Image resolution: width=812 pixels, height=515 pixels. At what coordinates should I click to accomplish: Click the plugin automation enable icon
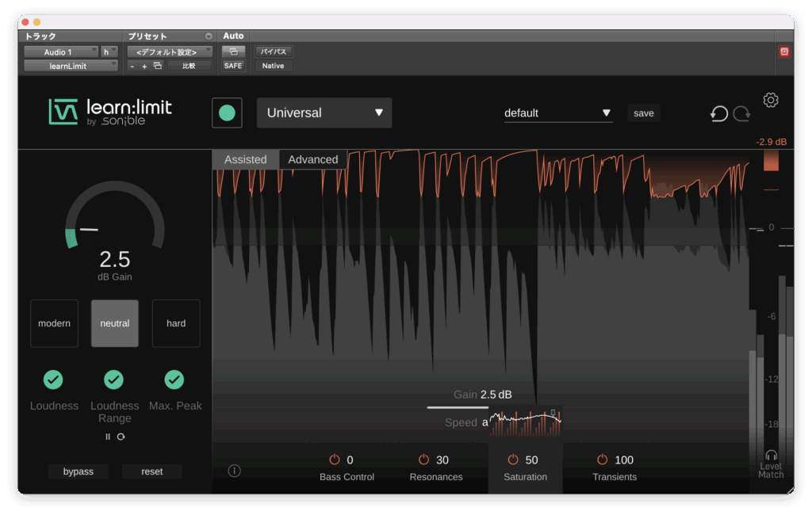(x=233, y=51)
